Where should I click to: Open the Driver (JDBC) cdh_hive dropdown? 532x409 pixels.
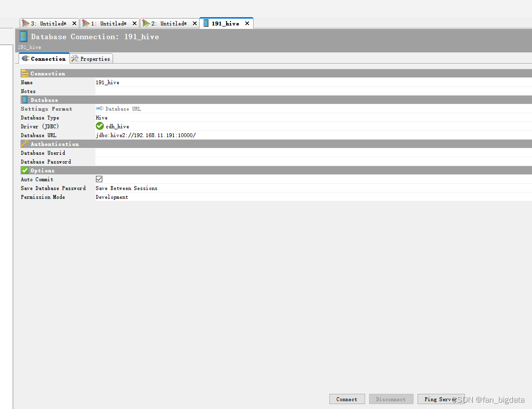tap(314, 126)
